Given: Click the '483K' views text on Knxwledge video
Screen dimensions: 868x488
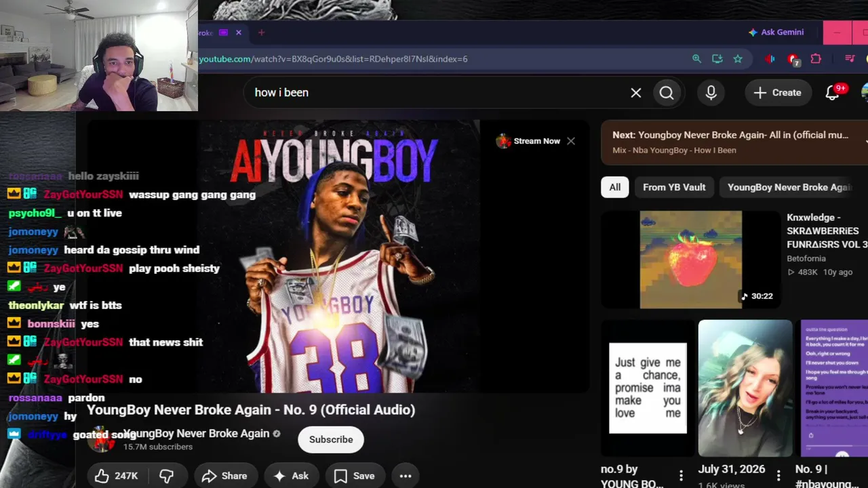Looking at the screenshot, I should (x=808, y=272).
